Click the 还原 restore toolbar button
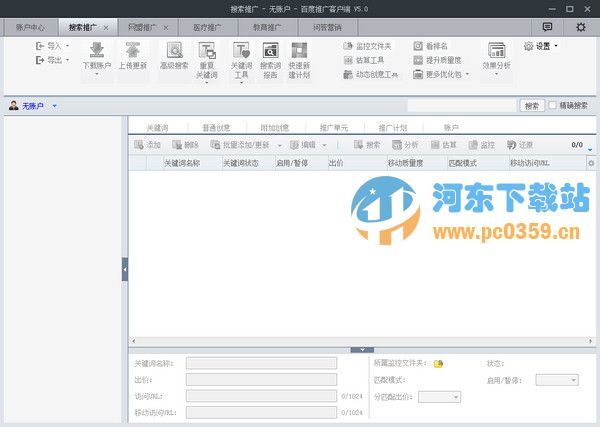This screenshot has width=600, height=427. (x=520, y=145)
